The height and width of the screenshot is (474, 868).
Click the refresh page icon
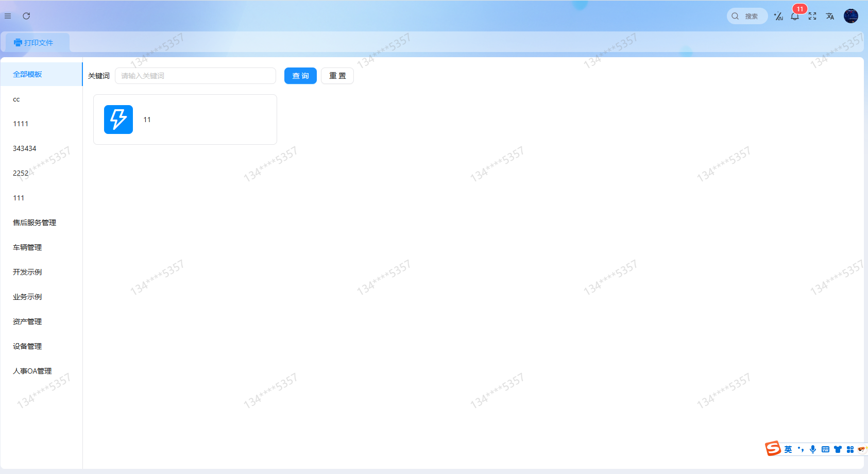click(26, 16)
